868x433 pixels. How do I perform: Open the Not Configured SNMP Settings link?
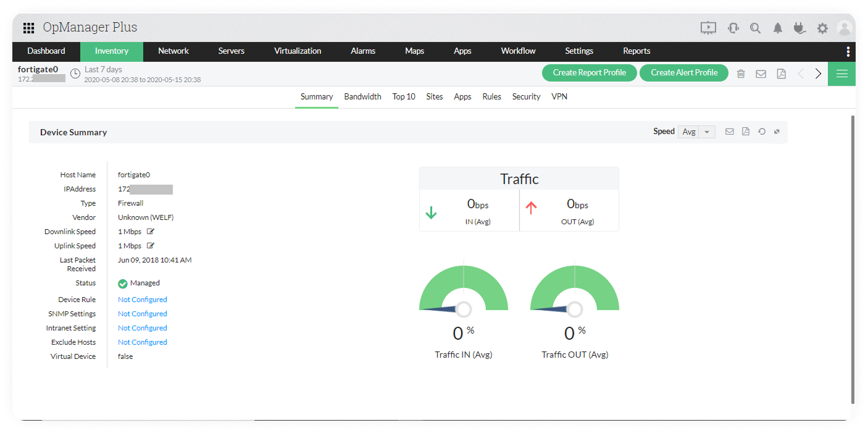[143, 314]
